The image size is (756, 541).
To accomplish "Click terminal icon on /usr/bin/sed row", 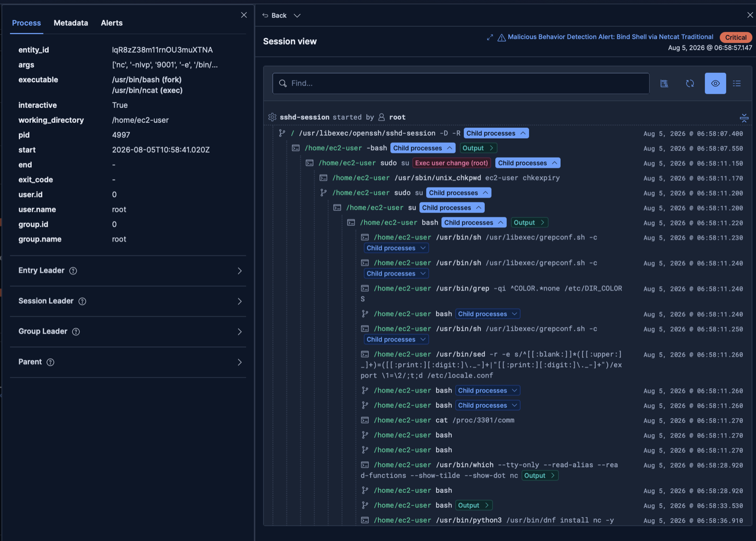I will pos(365,354).
